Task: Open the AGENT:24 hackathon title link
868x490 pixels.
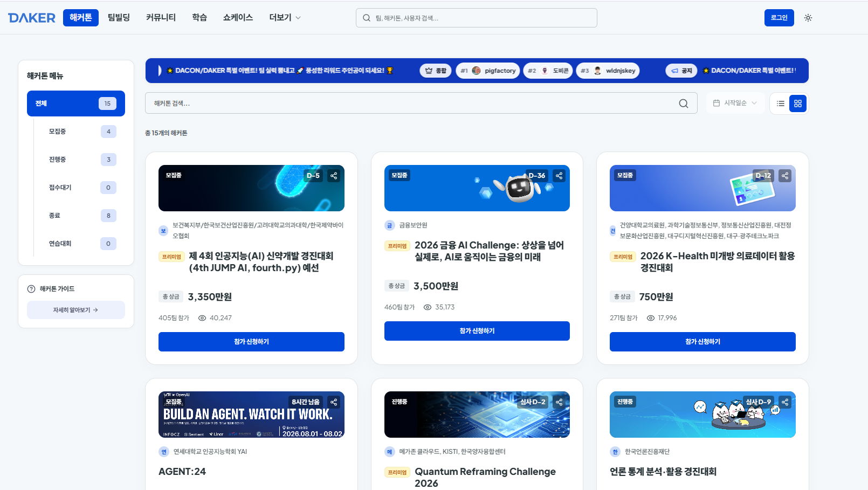Action: pyautogui.click(x=182, y=472)
